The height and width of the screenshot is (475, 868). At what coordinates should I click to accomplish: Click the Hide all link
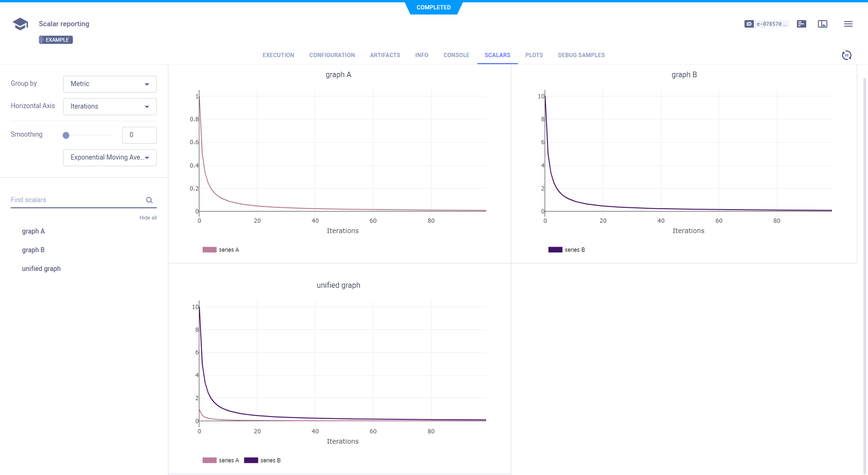[x=148, y=218]
